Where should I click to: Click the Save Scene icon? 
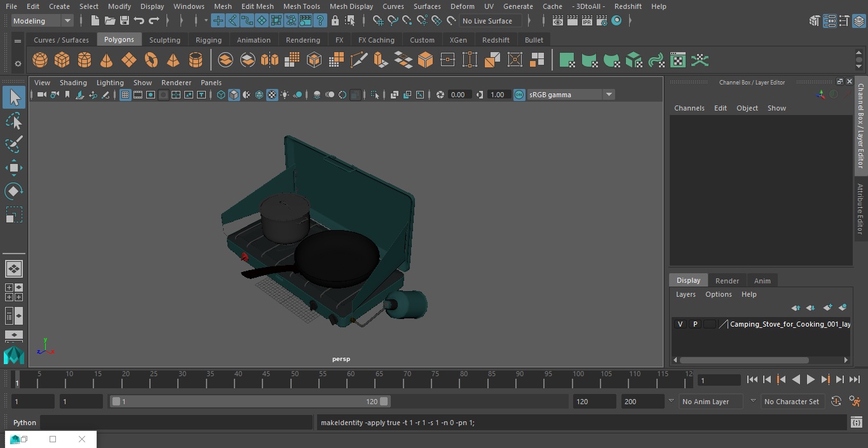pyautogui.click(x=125, y=21)
